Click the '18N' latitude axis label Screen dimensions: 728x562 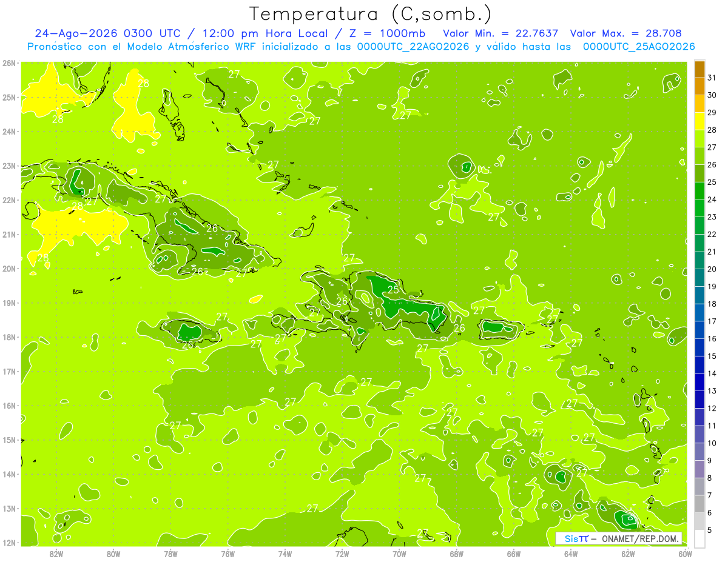[x=8, y=337]
